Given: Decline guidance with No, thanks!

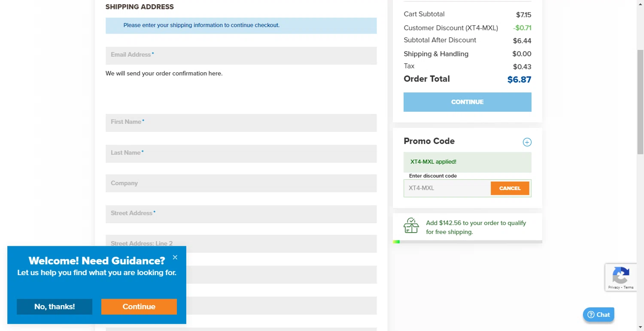Looking at the screenshot, I should pyautogui.click(x=55, y=306).
